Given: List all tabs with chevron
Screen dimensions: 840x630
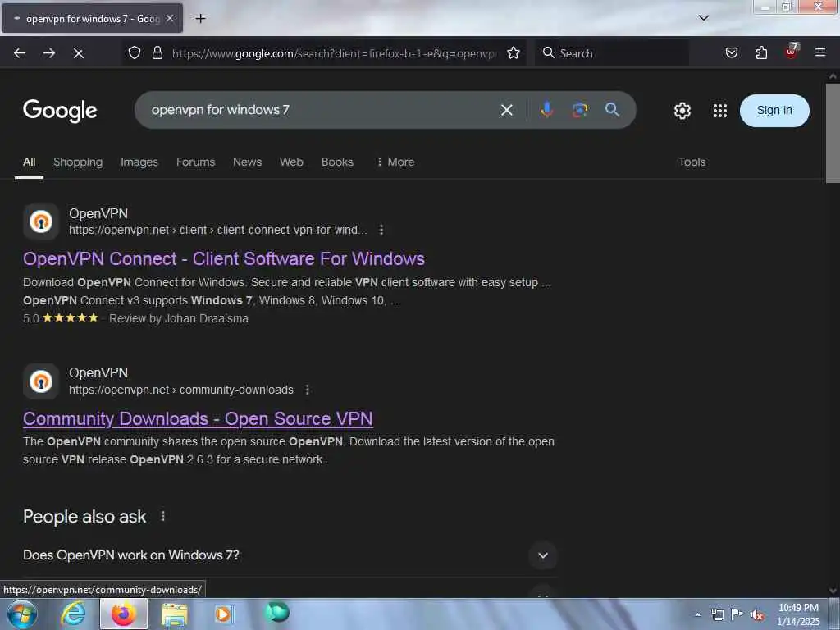Looking at the screenshot, I should [703, 18].
